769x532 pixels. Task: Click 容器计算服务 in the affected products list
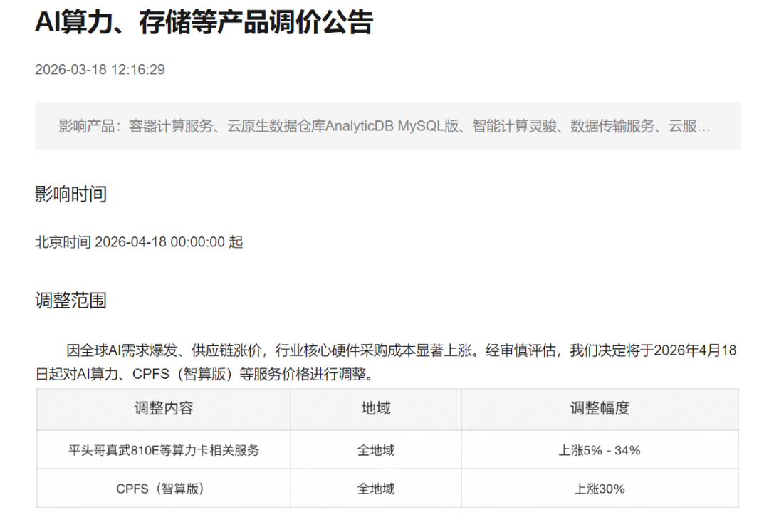coord(171,127)
